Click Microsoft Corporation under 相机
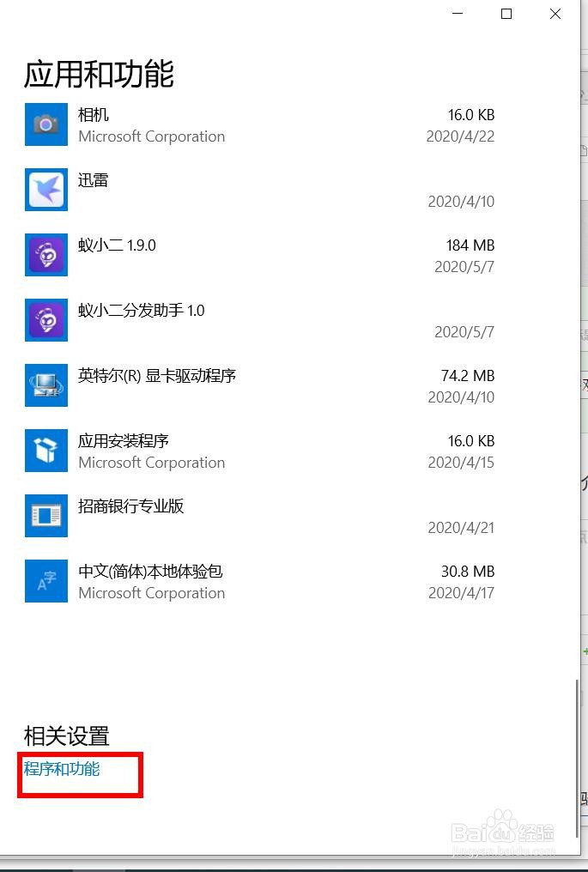The height and width of the screenshot is (872, 588). click(x=152, y=136)
